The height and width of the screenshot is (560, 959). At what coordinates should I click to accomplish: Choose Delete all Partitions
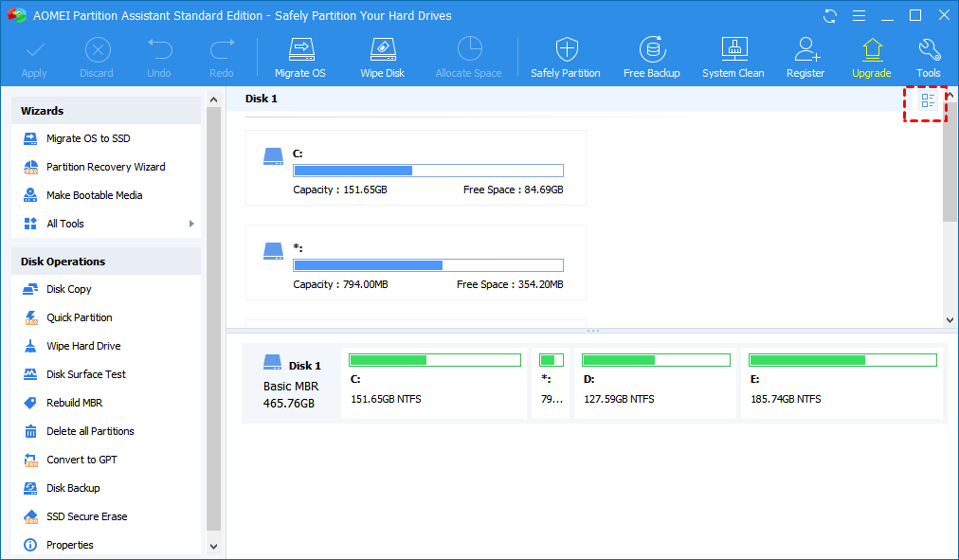(91, 432)
